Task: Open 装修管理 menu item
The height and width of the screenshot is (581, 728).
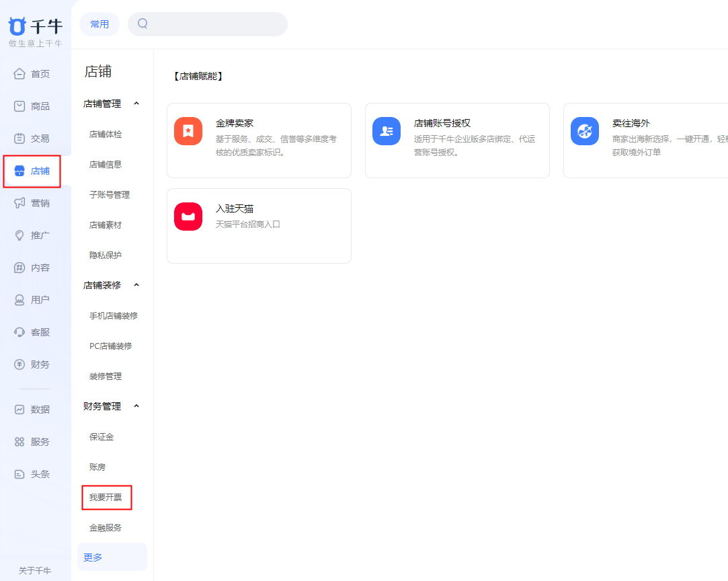Action: pos(106,376)
